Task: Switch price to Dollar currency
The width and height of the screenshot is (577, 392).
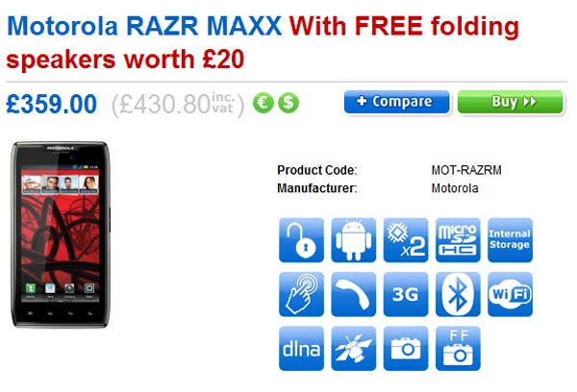Action: [288, 103]
